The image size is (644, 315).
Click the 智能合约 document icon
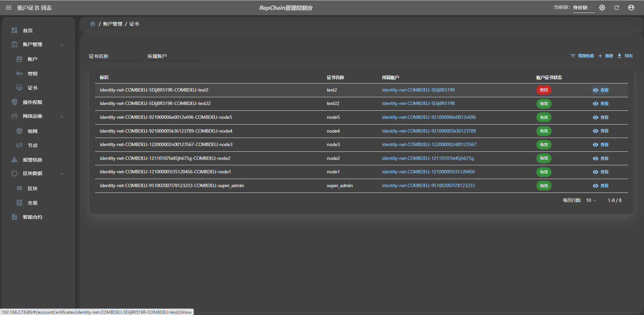[14, 217]
